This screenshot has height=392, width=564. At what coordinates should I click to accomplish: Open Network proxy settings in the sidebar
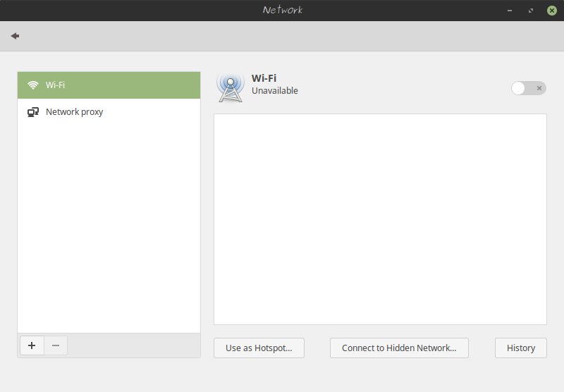click(x=109, y=112)
